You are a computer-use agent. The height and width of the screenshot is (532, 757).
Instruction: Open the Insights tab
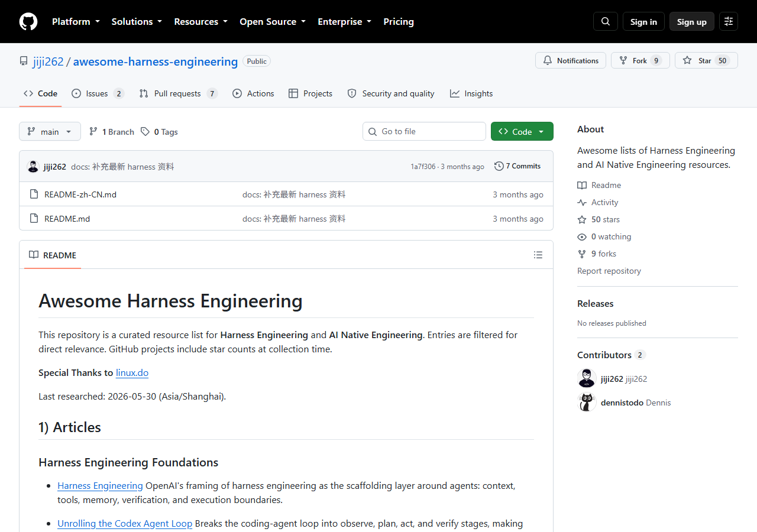[471, 93]
